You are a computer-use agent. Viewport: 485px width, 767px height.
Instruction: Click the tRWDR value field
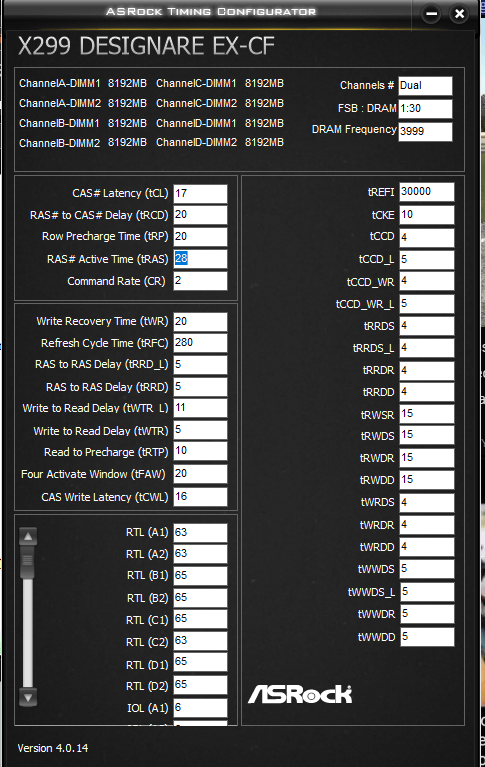[427, 458]
